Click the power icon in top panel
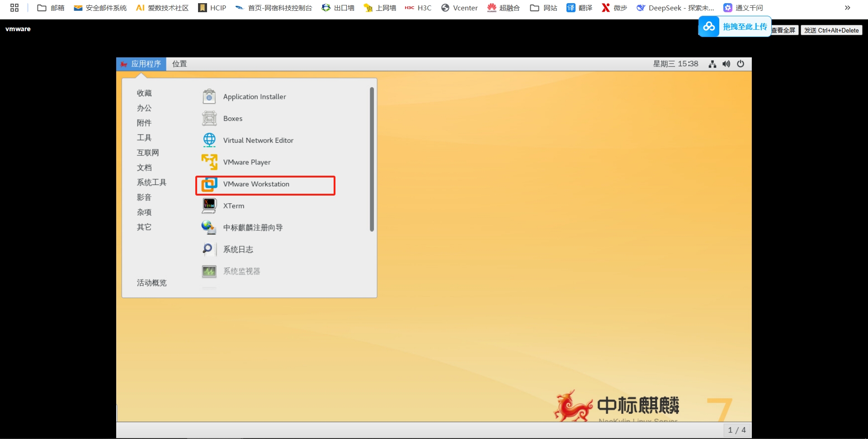The image size is (868, 439). coord(741,64)
